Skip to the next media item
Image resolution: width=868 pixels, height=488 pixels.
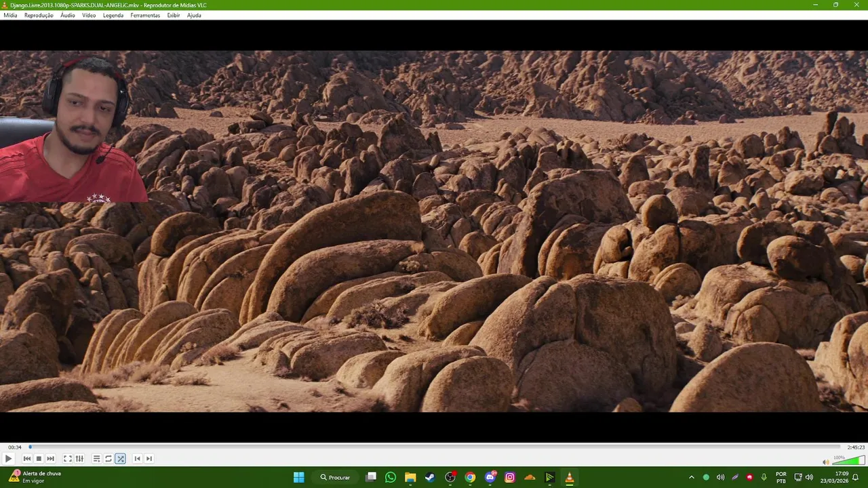click(x=50, y=459)
